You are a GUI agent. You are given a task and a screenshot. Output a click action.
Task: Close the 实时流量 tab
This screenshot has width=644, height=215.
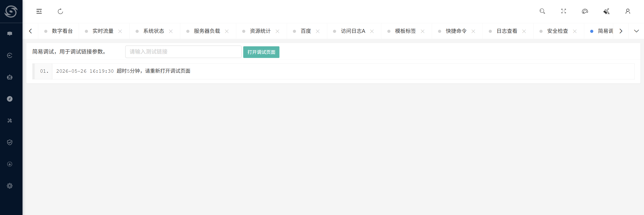point(120,31)
